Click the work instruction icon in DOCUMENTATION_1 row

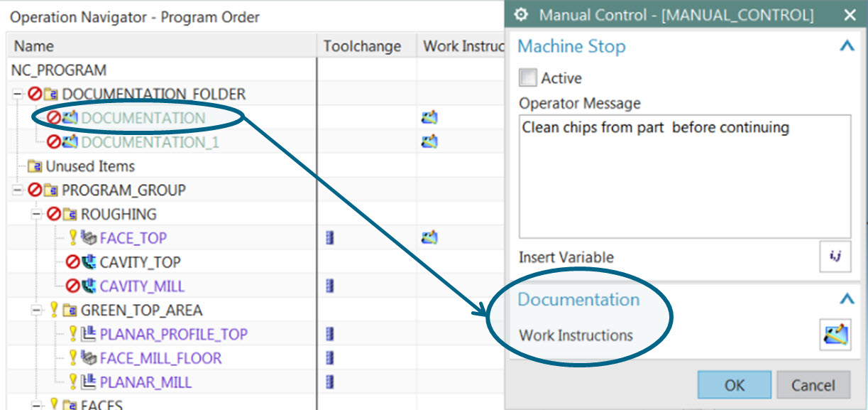(429, 142)
